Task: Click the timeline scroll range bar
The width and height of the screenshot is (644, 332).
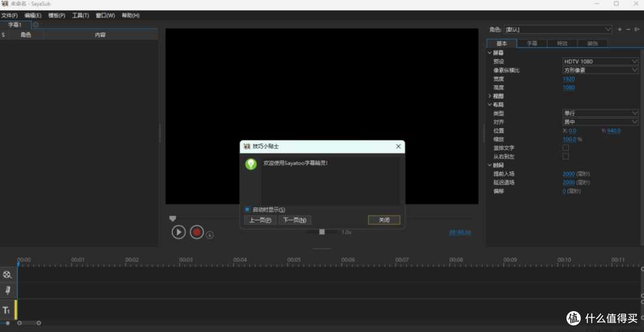Action: (29, 323)
